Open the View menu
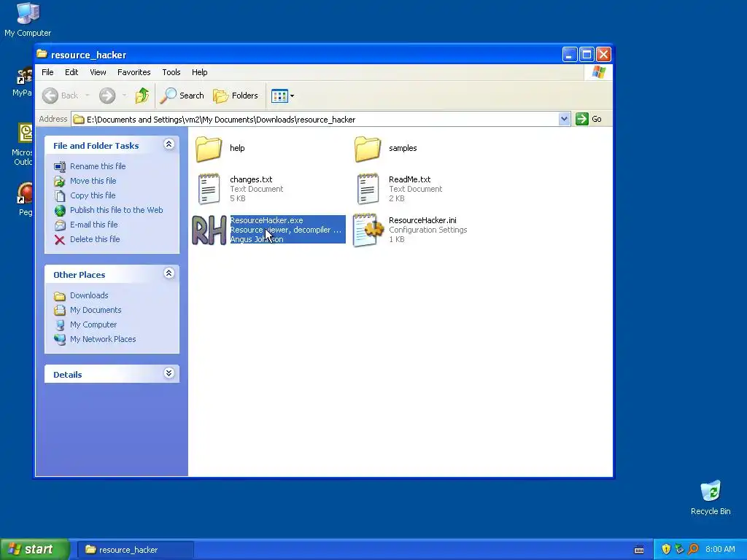Image resolution: width=747 pixels, height=560 pixels. point(98,72)
